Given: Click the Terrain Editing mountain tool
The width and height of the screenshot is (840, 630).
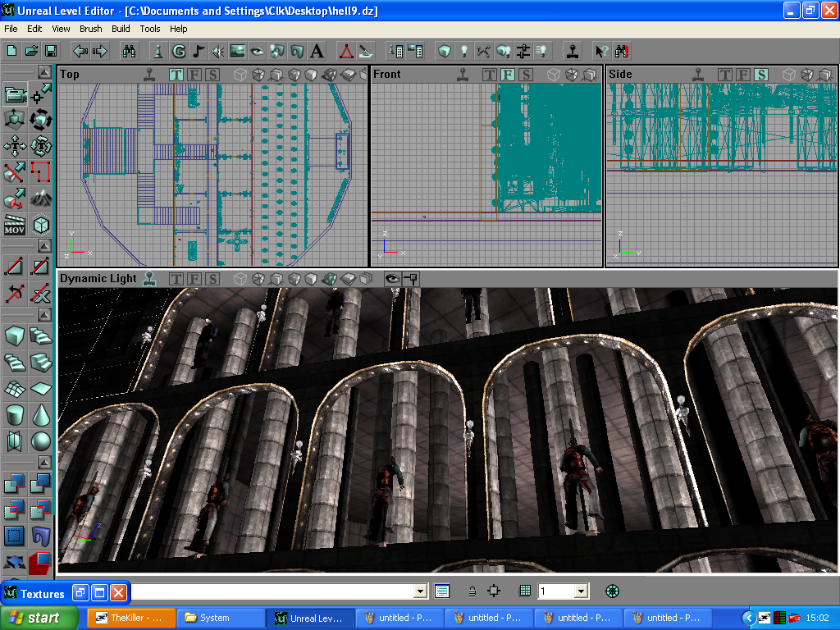Looking at the screenshot, I should tap(41, 198).
